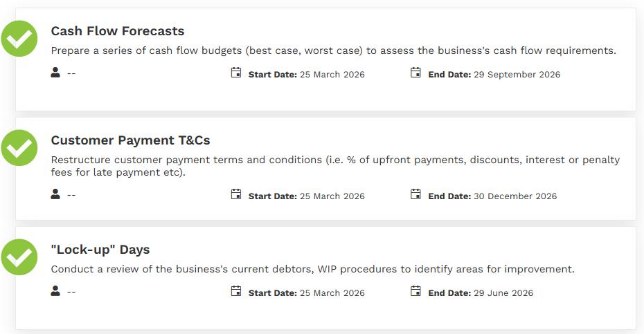Select the 30 December 2026 end date
Viewport: 644px width, 334px height.
pos(515,196)
